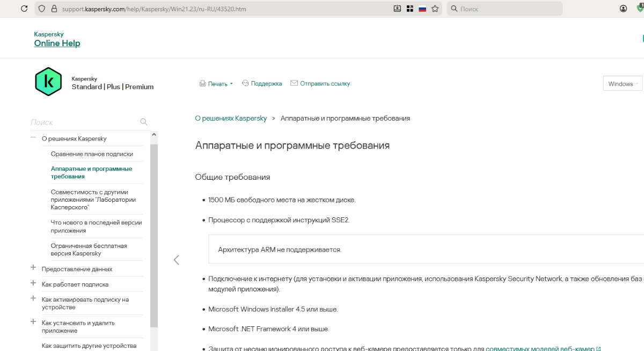The width and height of the screenshot is (644, 351).
Task: Expand the Как работает подписка section
Action: click(33, 283)
